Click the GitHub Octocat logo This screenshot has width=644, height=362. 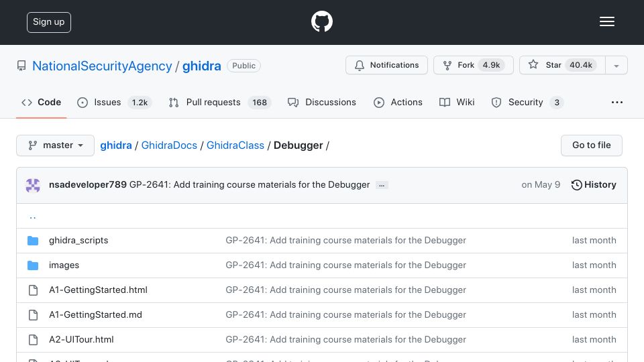321,21
